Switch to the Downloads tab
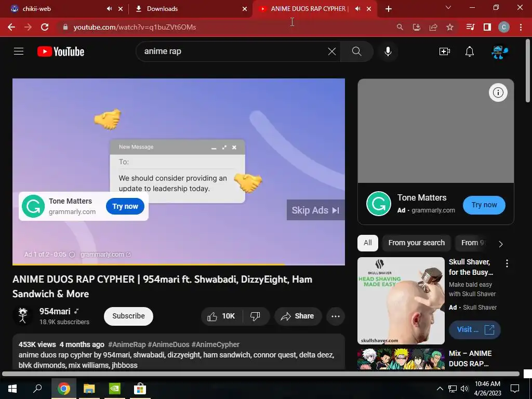 [x=190, y=9]
